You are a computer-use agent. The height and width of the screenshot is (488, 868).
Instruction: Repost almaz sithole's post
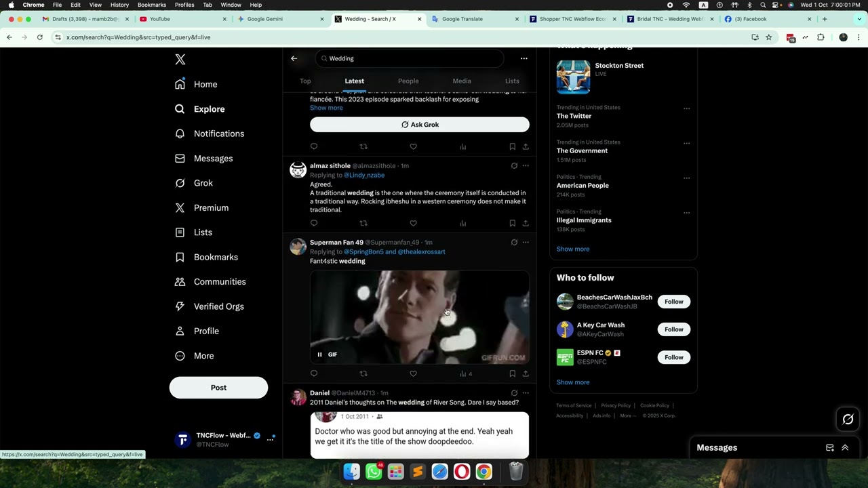point(363,223)
